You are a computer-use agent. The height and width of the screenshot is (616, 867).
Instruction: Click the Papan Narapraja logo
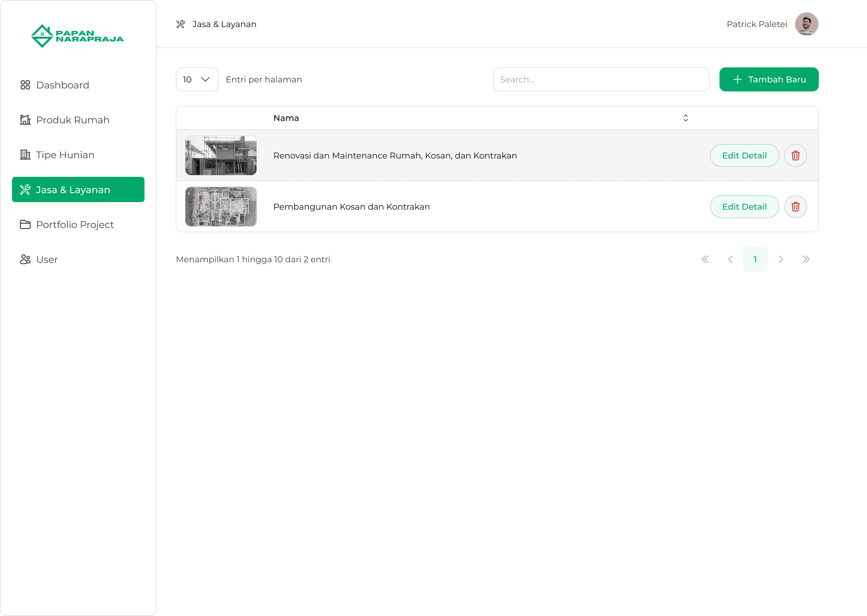pos(77,36)
